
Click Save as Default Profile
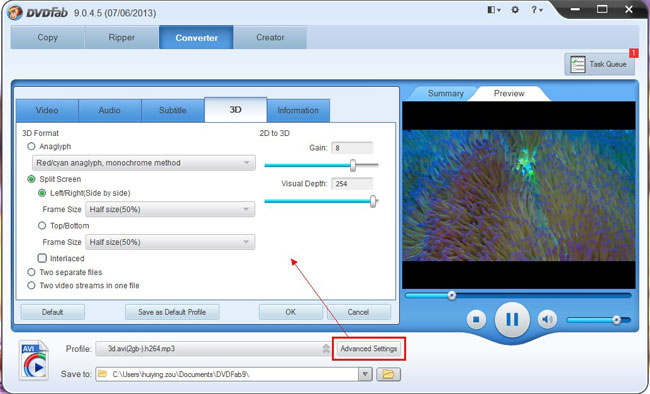pos(172,312)
